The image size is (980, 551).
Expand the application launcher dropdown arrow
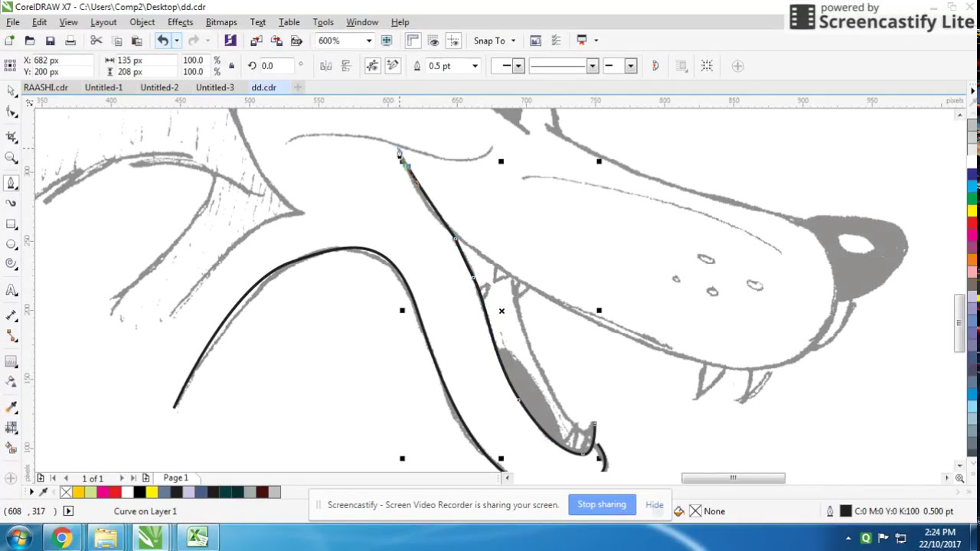pos(596,41)
